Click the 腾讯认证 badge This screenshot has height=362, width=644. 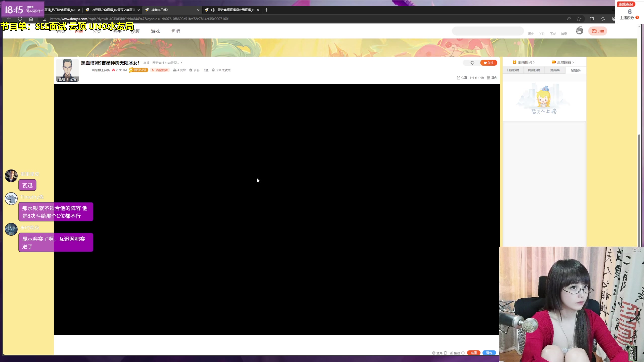pos(139,70)
